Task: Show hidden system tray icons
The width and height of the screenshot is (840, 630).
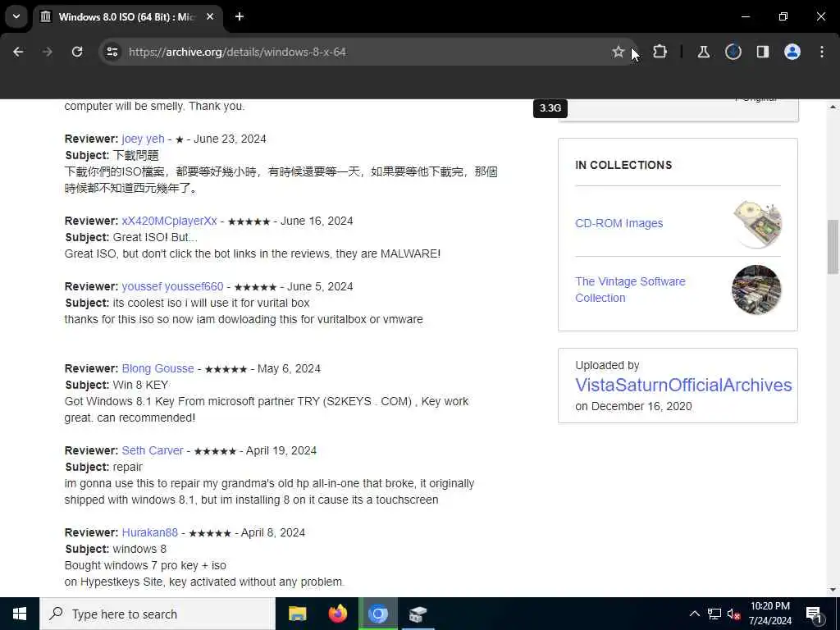Action: point(694,614)
